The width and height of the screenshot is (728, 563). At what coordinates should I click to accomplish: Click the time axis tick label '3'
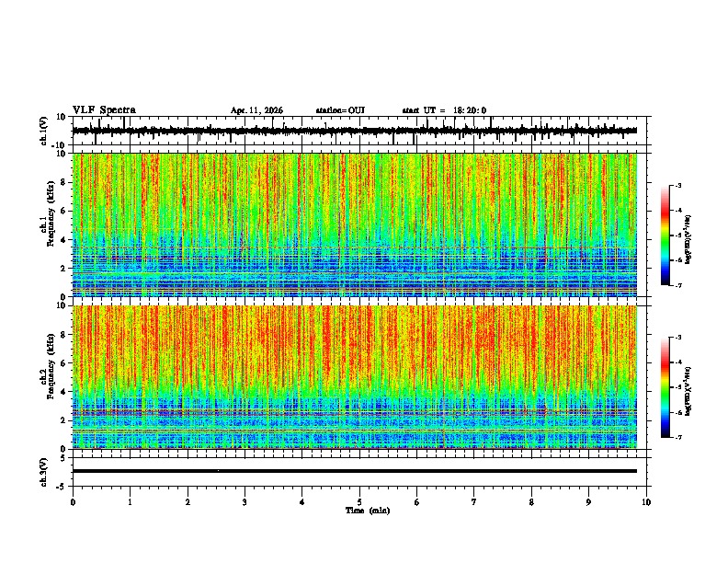tap(245, 502)
